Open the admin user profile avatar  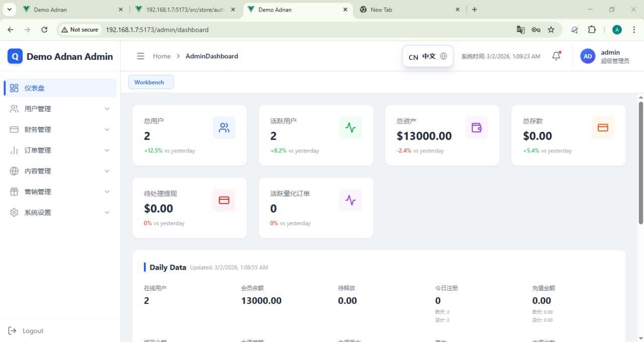coord(588,56)
